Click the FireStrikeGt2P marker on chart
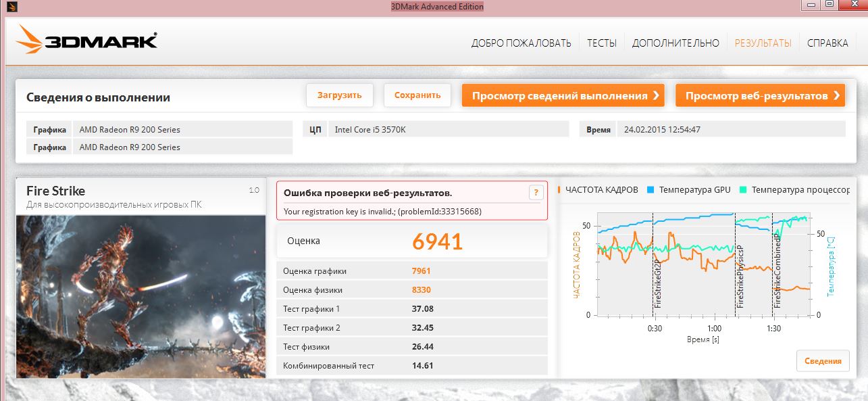The width and height of the screenshot is (868, 401). pos(658,283)
